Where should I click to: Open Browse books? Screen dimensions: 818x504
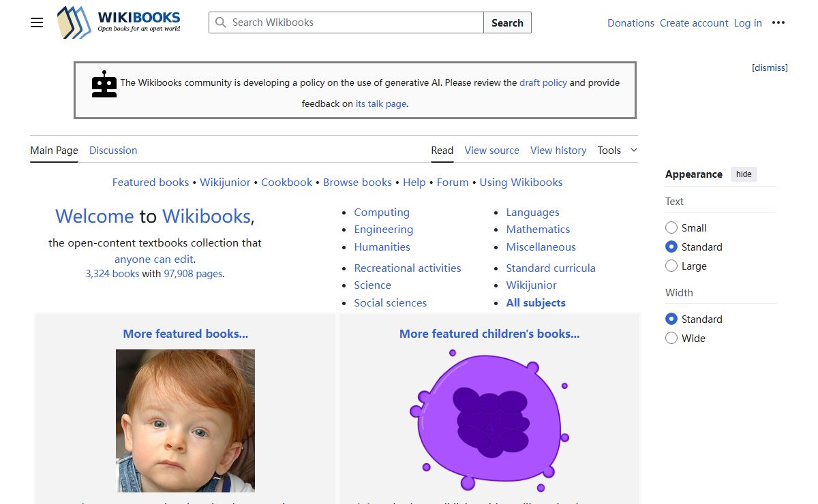[x=357, y=183]
